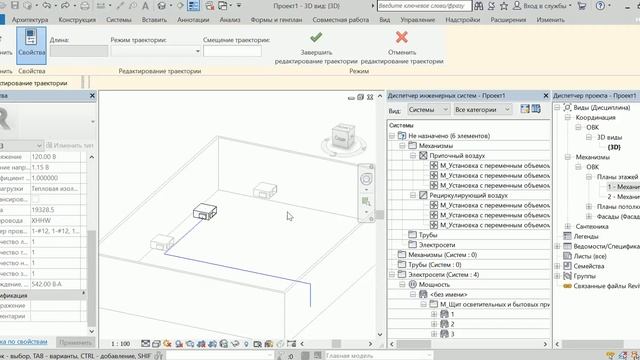Open the Аннотации ribbon tab

click(x=193, y=20)
